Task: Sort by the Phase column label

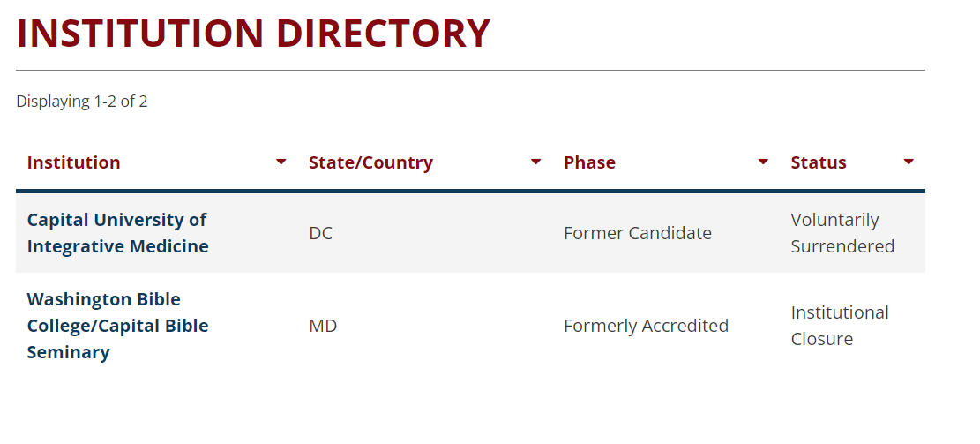Action: pos(589,162)
